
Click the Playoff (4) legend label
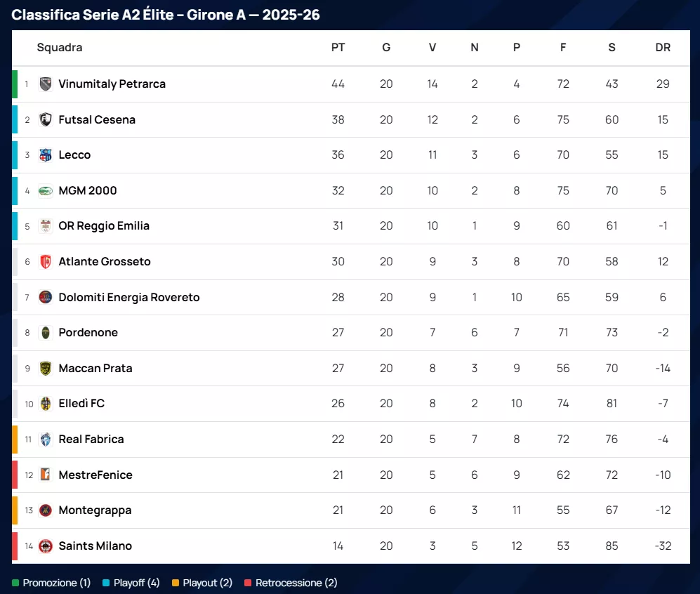click(x=136, y=583)
